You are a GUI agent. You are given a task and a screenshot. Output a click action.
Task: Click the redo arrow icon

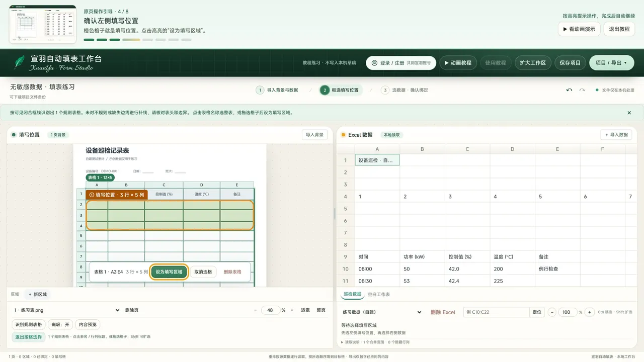tap(582, 90)
